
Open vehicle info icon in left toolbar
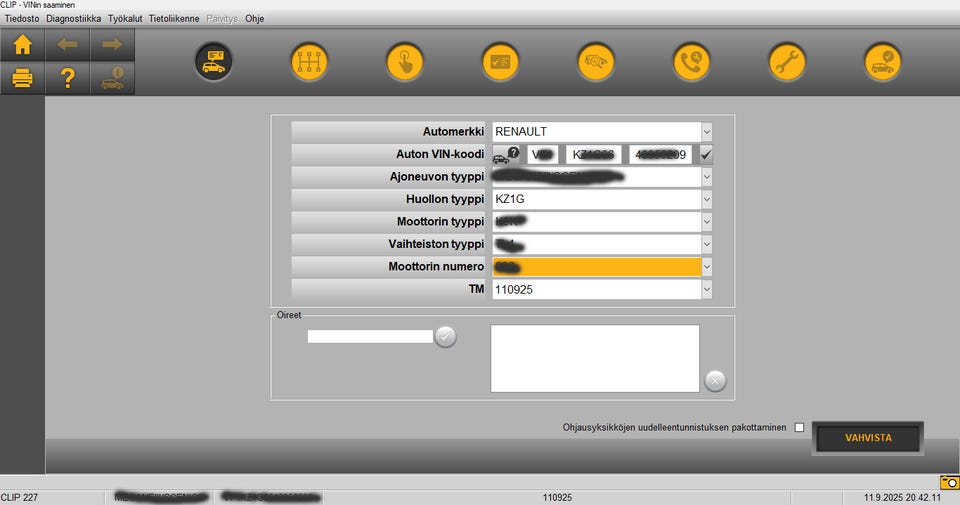[x=112, y=78]
